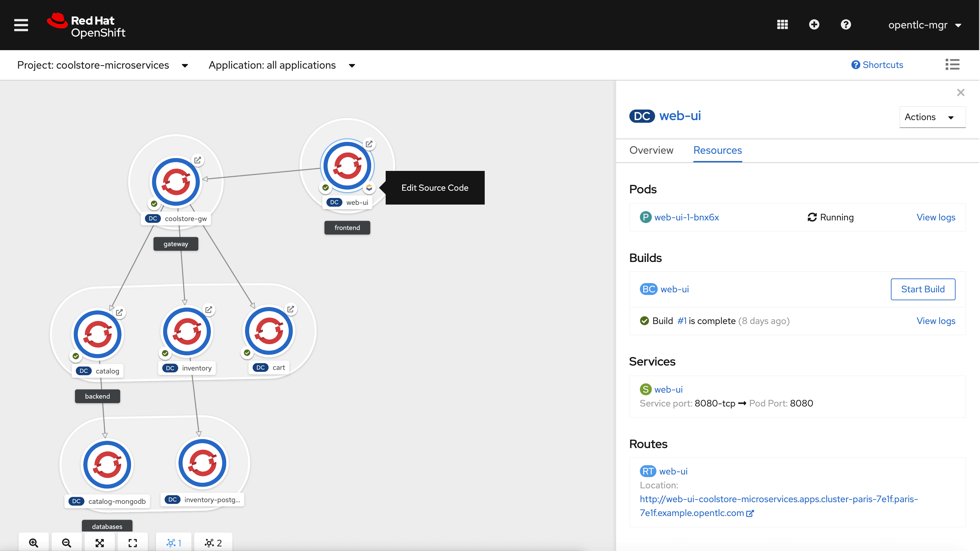The image size is (980, 551).
Task: Open the hamburger navigation menu
Action: [x=21, y=25]
